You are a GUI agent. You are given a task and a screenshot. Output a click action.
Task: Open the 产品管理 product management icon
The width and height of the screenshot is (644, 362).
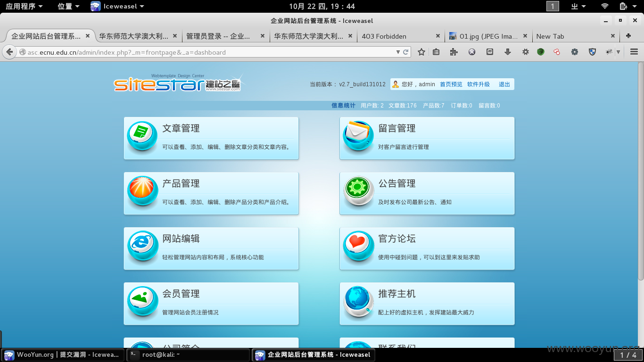tap(142, 191)
